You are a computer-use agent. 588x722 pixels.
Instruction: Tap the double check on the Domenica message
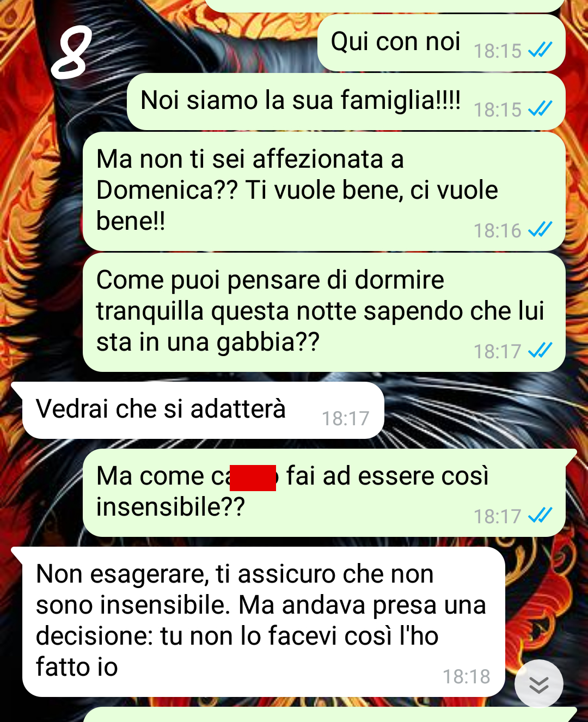tap(540, 230)
